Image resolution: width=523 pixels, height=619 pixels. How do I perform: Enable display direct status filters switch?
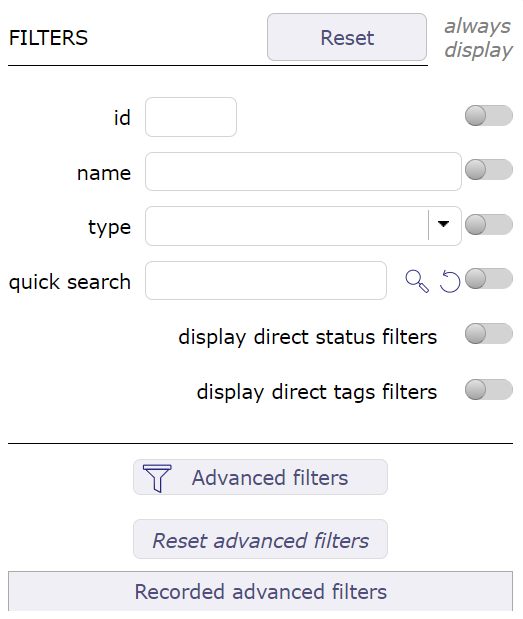(x=489, y=334)
